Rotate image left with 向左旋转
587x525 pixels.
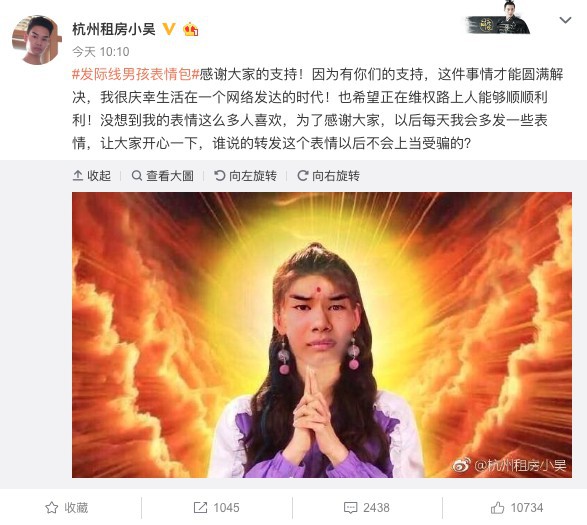click(x=246, y=175)
